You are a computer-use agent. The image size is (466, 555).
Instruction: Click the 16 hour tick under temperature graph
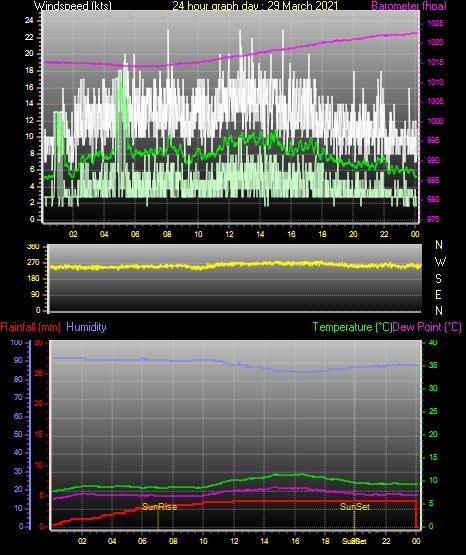[295, 541]
